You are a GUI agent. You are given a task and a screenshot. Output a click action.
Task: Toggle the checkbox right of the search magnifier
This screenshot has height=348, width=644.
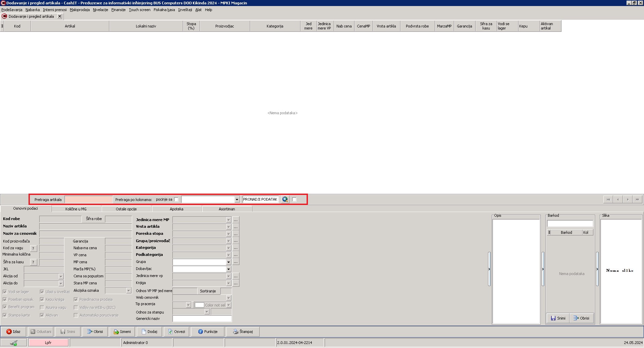[294, 199]
